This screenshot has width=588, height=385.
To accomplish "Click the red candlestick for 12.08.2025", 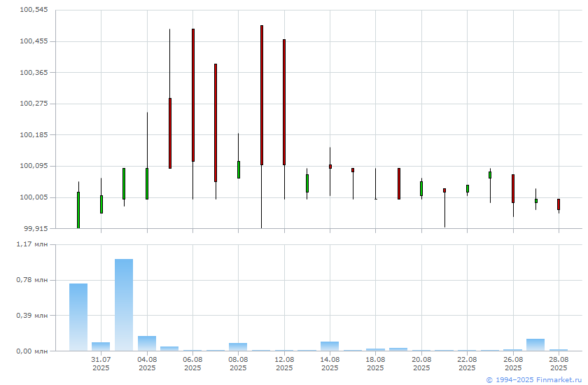I will pyautogui.click(x=284, y=102).
